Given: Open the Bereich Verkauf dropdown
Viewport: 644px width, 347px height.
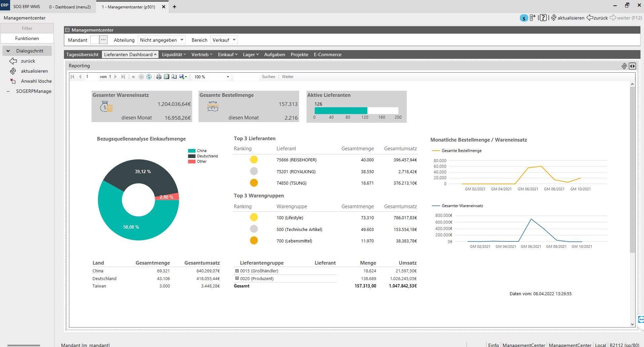Looking at the screenshot, I should (x=224, y=40).
